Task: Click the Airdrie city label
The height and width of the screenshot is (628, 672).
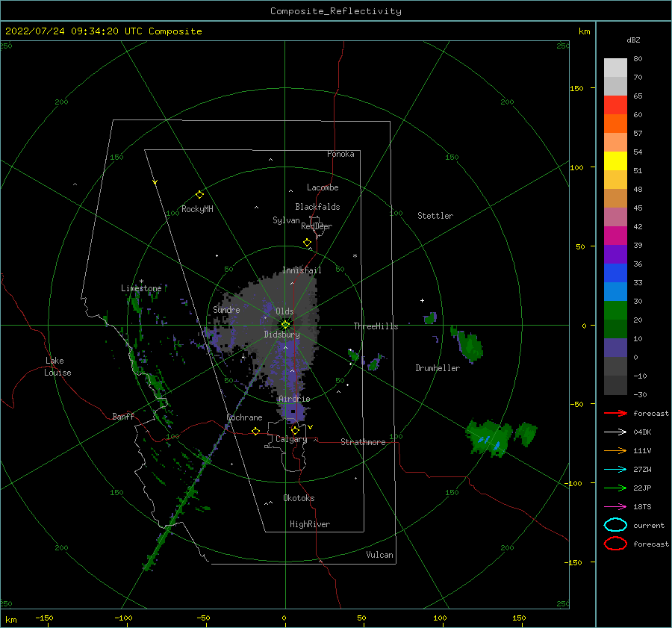Action: click(x=294, y=399)
